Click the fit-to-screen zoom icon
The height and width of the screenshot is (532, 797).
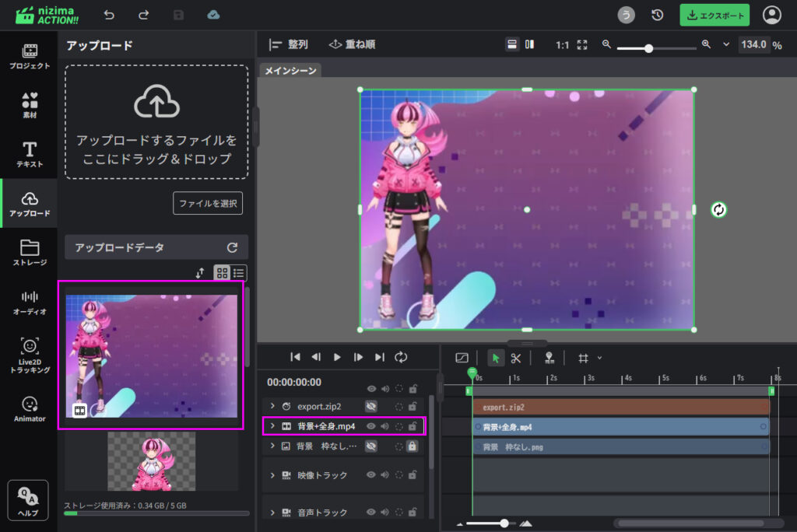[x=582, y=44]
